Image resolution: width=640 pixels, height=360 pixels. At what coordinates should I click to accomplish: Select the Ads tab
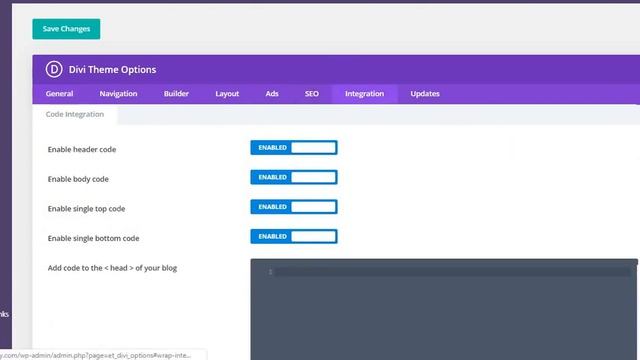coord(272,94)
